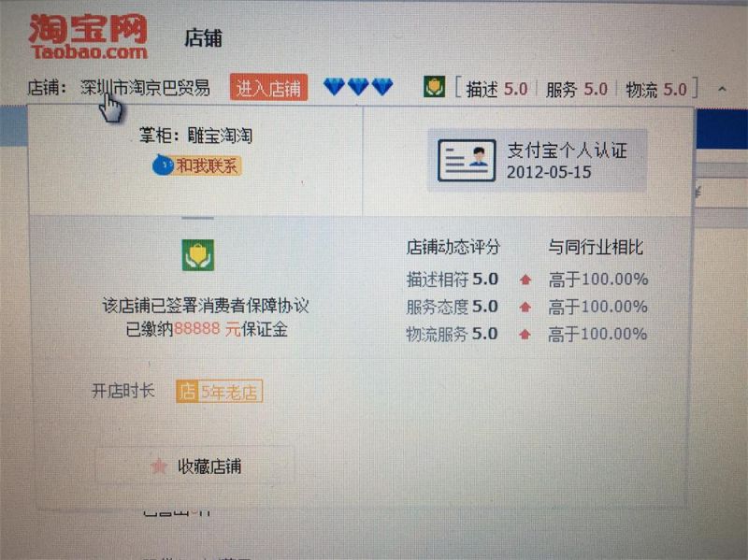Click 高于100.00% in 物流服务 row
Image resolution: width=748 pixels, height=560 pixels.
597,335
